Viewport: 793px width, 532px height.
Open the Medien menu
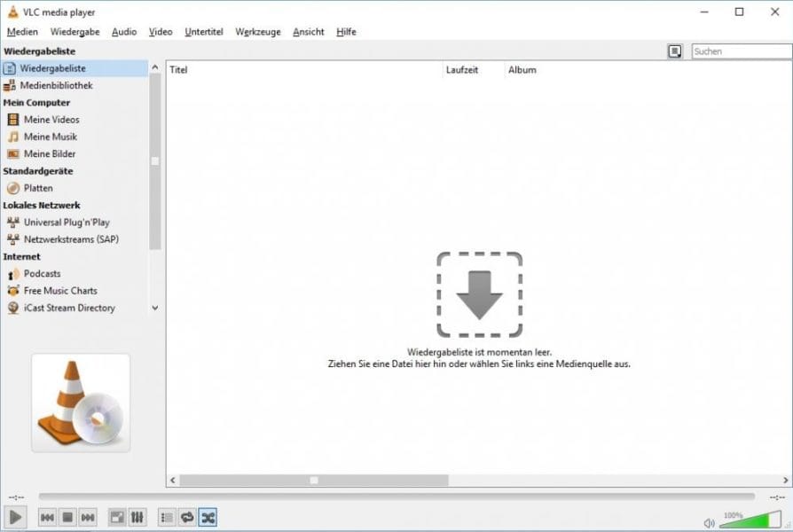[x=22, y=32]
